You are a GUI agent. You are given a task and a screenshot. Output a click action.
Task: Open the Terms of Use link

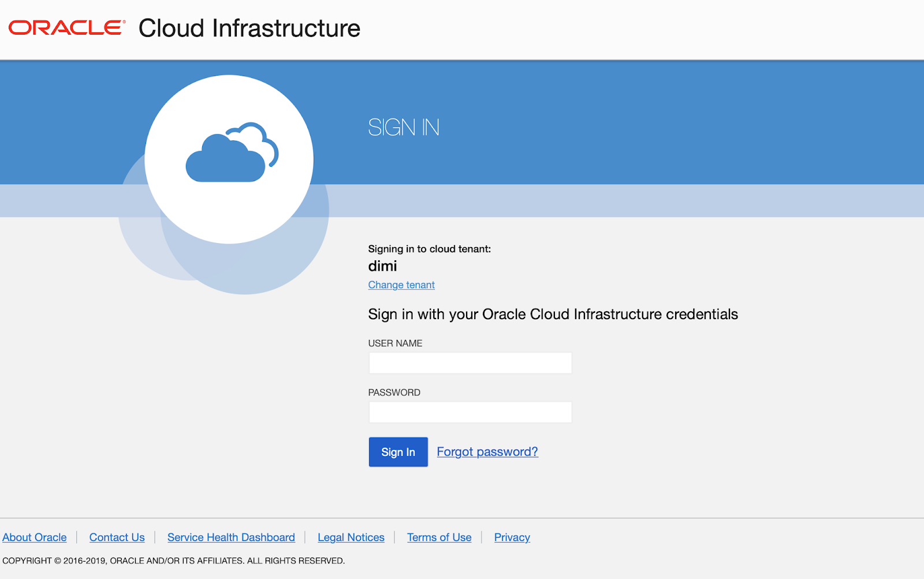pyautogui.click(x=439, y=537)
